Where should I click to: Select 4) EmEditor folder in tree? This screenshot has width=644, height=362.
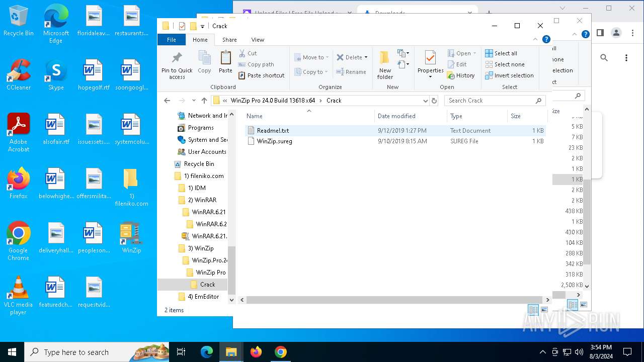(x=203, y=297)
